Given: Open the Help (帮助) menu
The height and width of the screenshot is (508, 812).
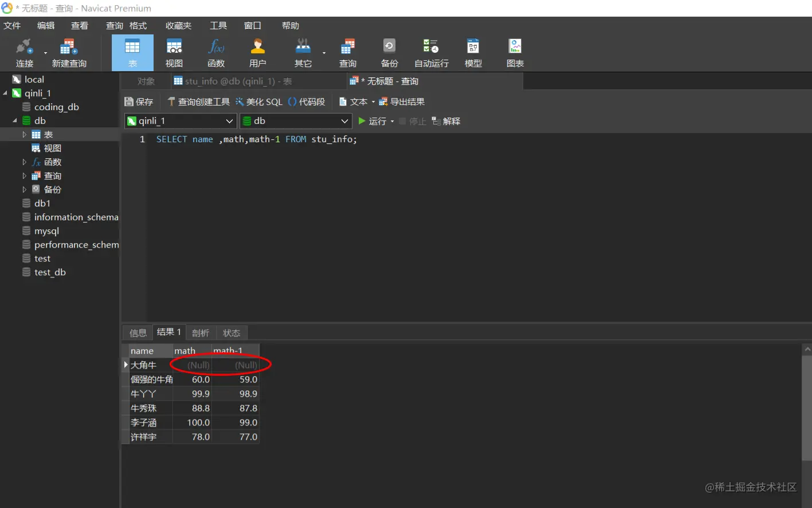Looking at the screenshot, I should [x=291, y=25].
